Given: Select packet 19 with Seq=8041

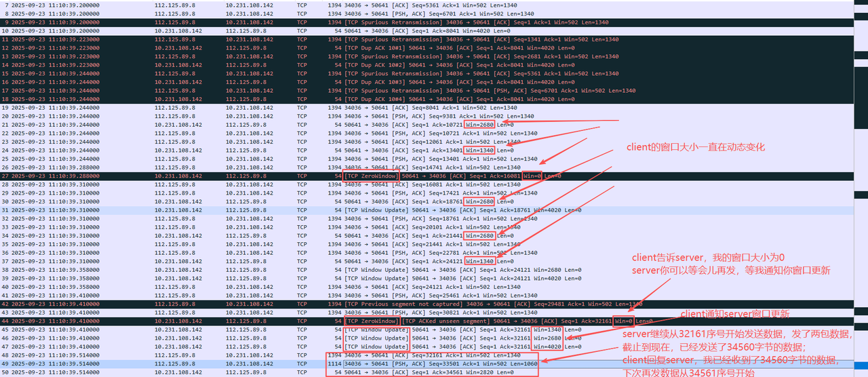Looking at the screenshot, I should [434, 108].
